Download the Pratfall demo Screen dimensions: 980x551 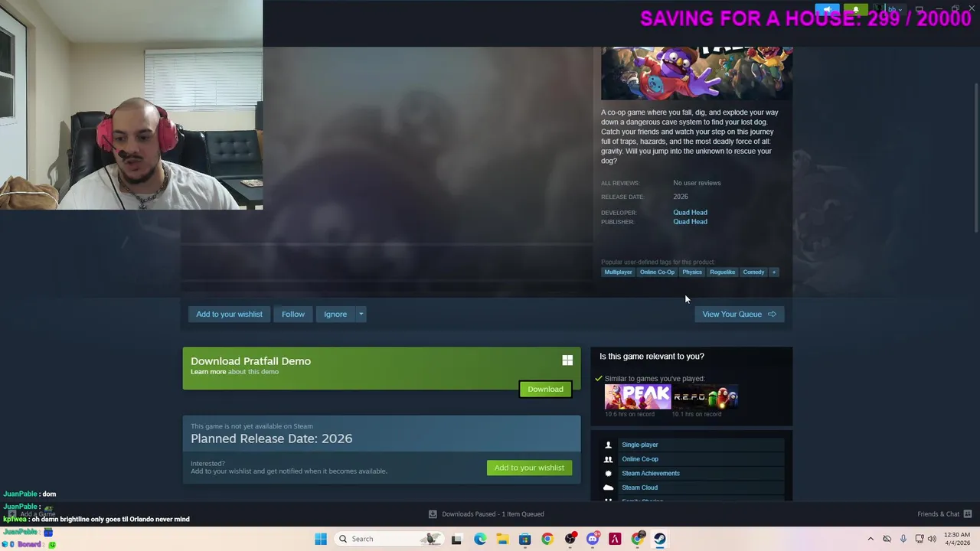coord(545,389)
